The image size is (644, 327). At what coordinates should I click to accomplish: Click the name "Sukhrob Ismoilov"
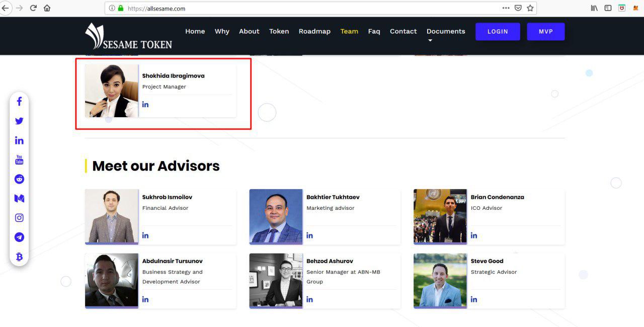click(x=167, y=197)
